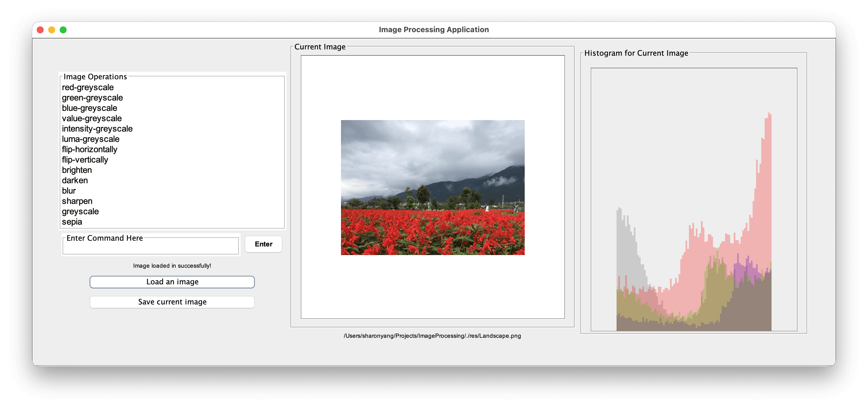
Task: Pick the plain greyscale list item
Action: [x=172, y=211]
